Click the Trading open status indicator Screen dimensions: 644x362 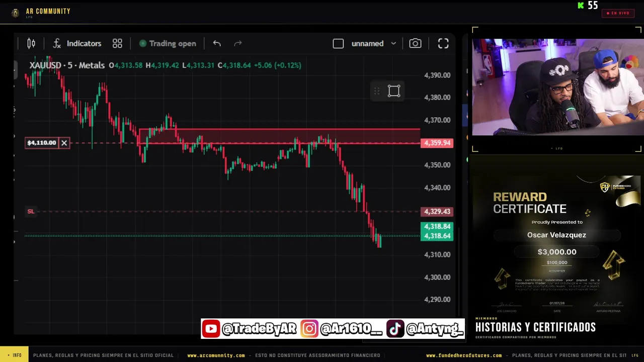(168, 44)
